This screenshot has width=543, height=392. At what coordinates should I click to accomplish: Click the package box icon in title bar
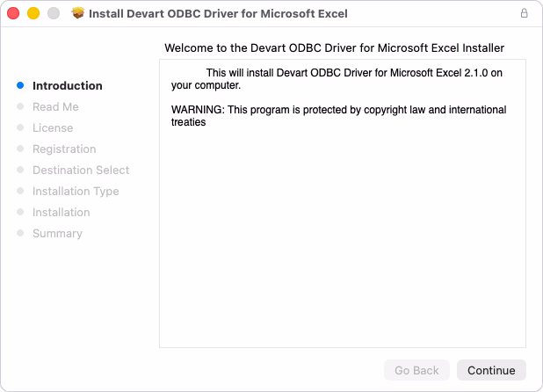point(78,13)
